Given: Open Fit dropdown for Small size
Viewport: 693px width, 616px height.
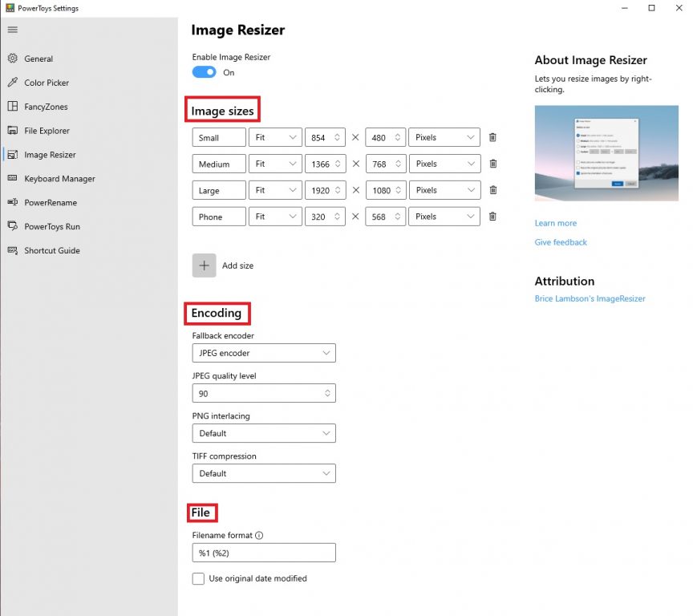Looking at the screenshot, I should point(275,137).
